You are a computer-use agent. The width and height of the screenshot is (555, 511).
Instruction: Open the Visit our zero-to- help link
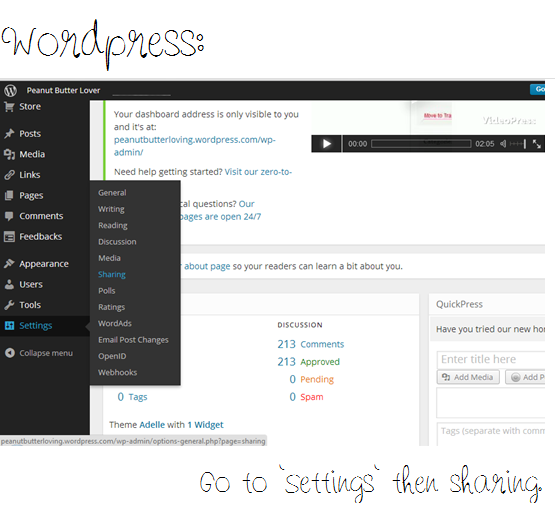(x=258, y=172)
